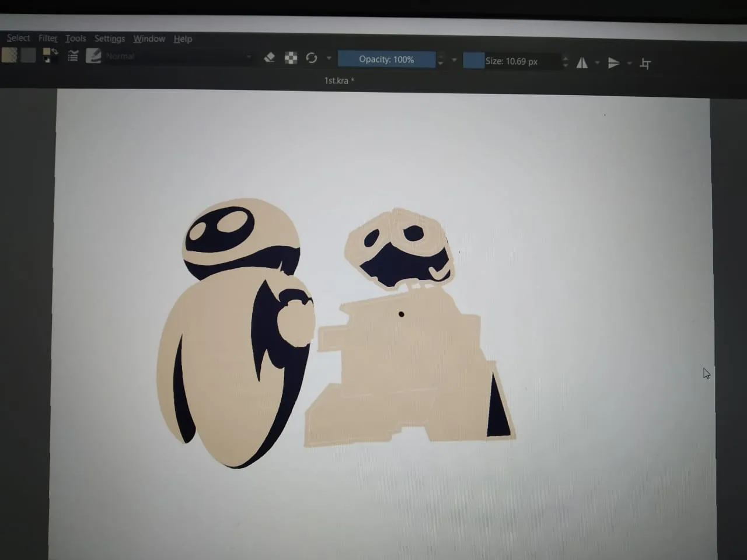Open the Help menu
The width and height of the screenshot is (747, 560).
click(183, 39)
